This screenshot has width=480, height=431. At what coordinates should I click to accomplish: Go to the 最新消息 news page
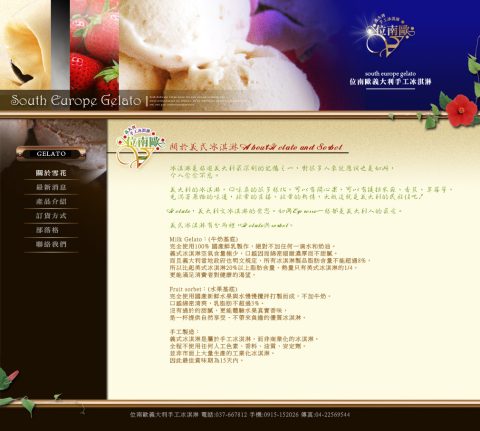click(51, 187)
